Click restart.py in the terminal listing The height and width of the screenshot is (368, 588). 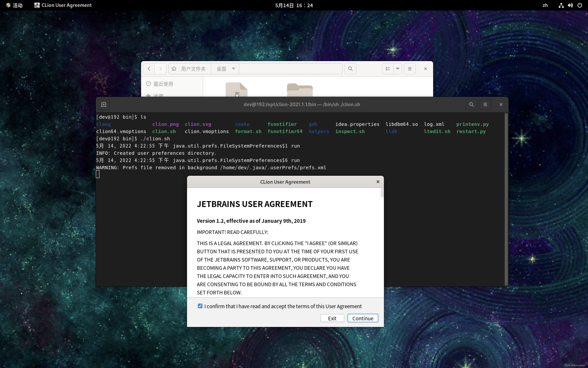(471, 131)
